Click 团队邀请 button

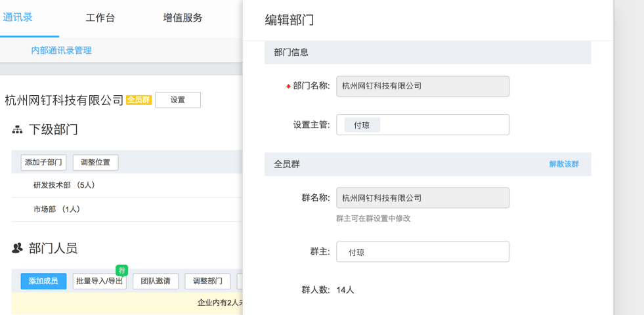pos(156,282)
